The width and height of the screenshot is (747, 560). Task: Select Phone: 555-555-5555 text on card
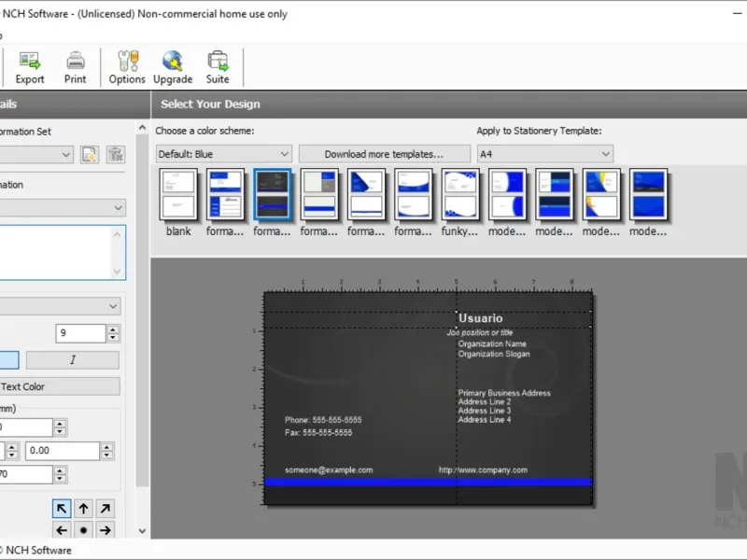[x=323, y=420]
